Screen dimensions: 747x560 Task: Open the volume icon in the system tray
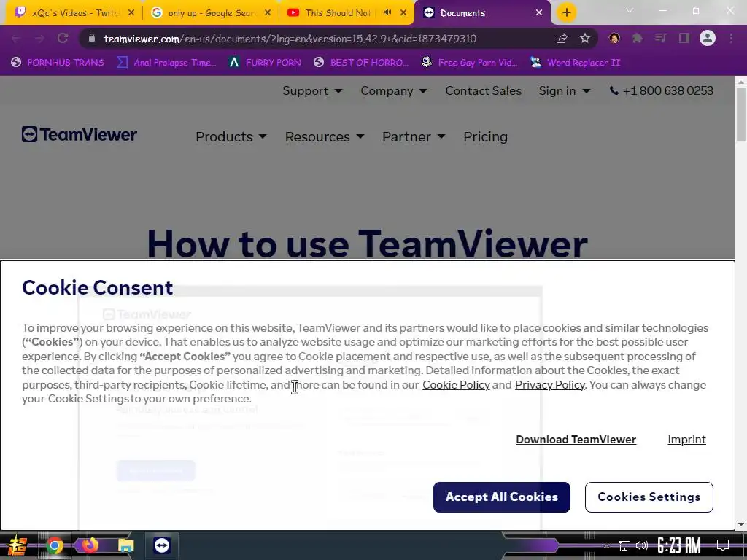coord(642,545)
